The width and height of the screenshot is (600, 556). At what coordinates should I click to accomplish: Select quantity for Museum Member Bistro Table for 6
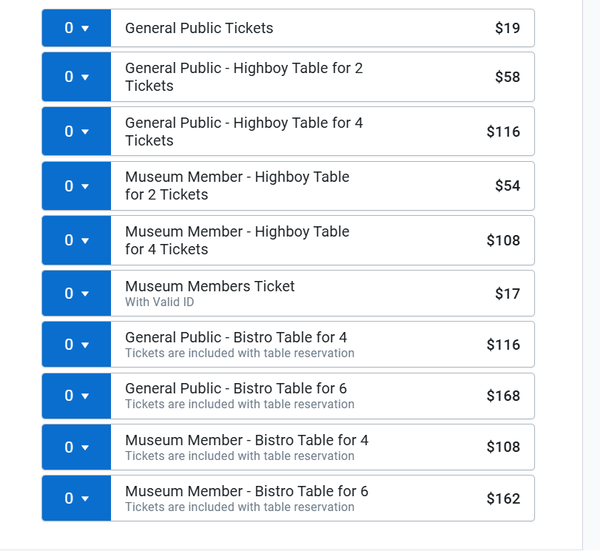76,498
